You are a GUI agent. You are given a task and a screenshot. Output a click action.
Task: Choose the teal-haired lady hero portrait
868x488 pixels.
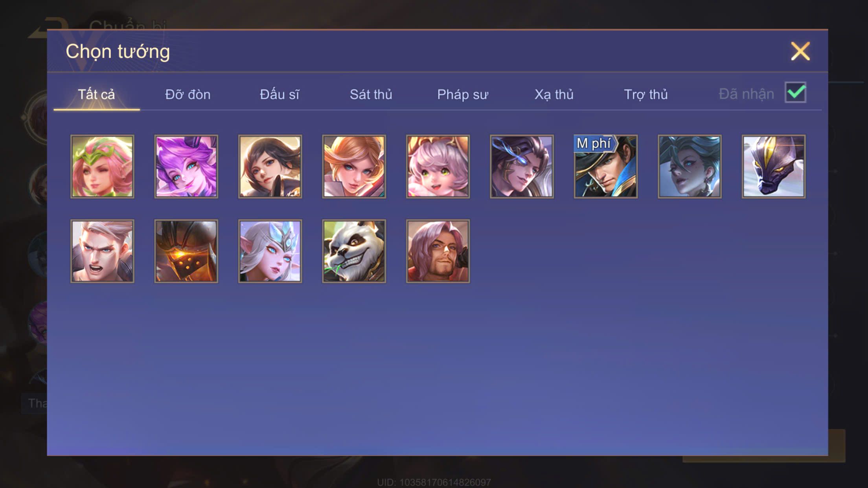point(690,167)
